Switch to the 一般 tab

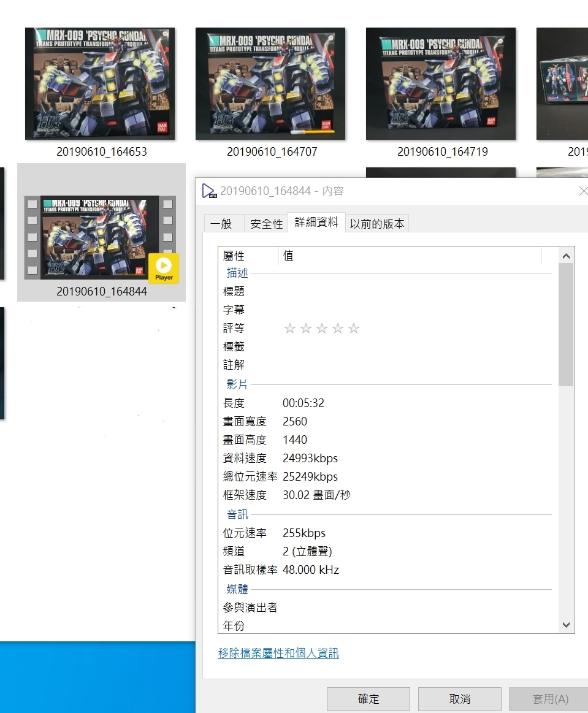point(221,224)
